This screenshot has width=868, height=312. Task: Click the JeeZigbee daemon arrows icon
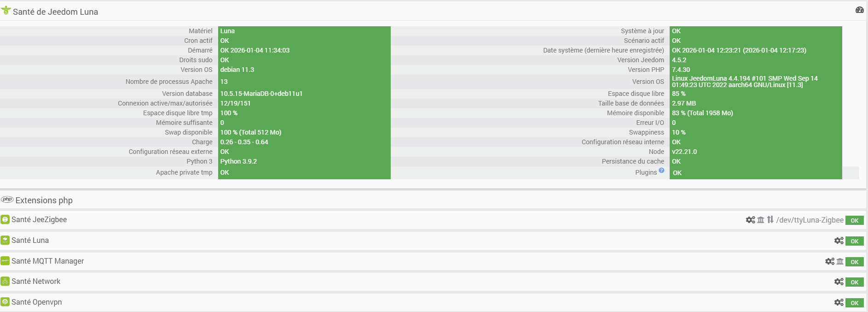click(770, 220)
